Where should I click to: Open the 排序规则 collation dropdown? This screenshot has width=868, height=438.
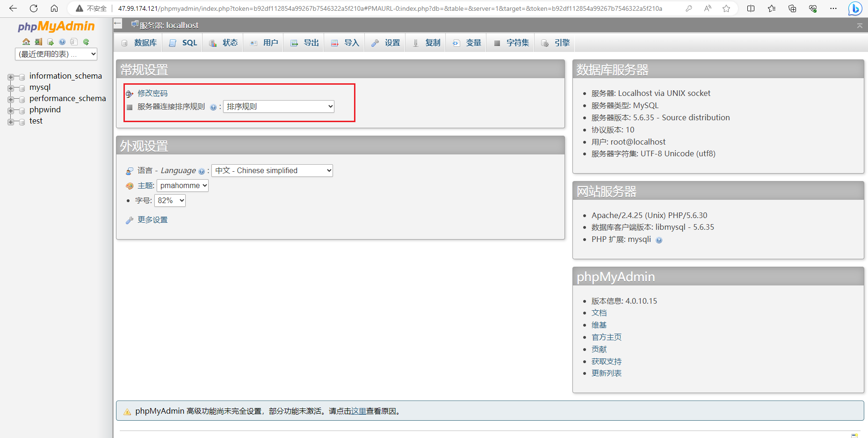(x=279, y=107)
